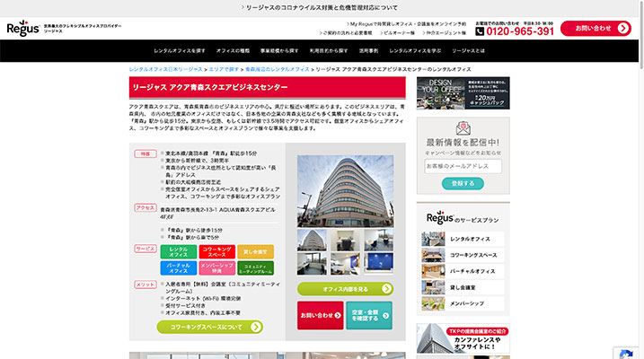Select the blue wall reception thumbnail
Viewport: 644px width, 359px height.
pos(378,263)
